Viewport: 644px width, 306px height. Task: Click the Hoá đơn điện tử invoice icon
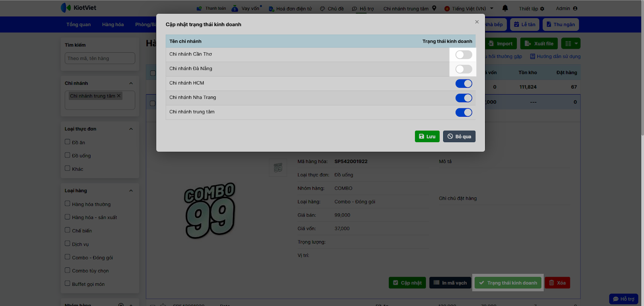pos(271,9)
